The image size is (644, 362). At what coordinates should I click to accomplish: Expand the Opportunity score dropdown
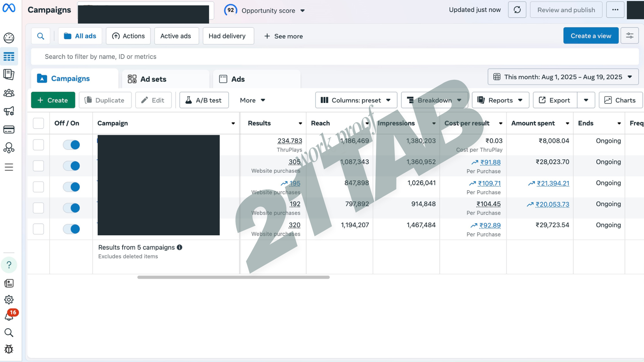click(303, 10)
